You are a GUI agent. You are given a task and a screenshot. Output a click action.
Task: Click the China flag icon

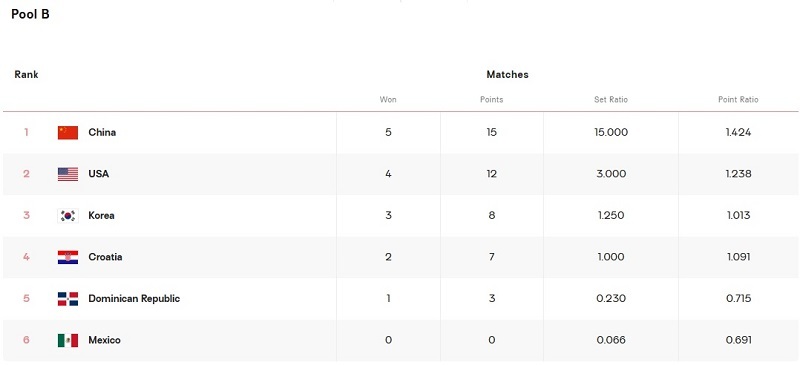click(x=68, y=133)
